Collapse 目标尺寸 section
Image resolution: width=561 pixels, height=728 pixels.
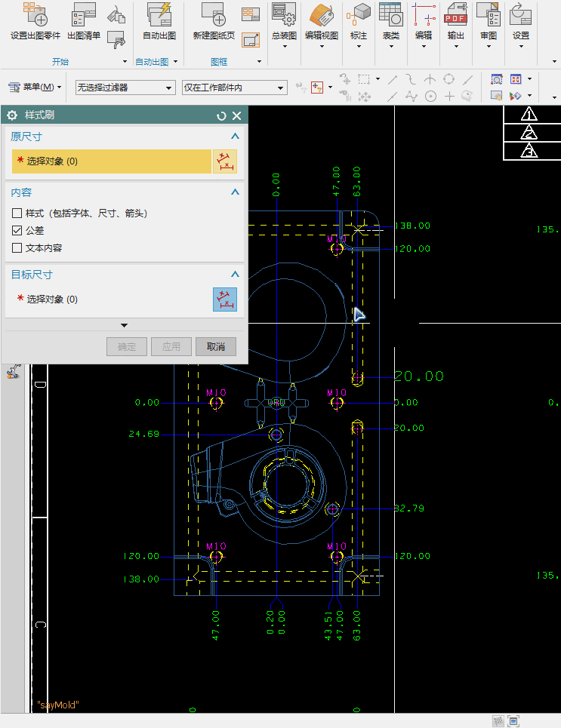(235, 274)
